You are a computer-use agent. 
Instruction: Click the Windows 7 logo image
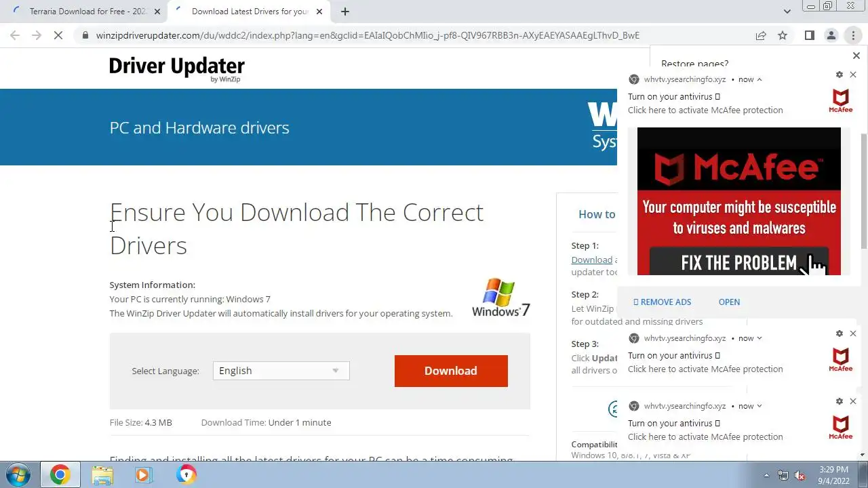(x=501, y=297)
